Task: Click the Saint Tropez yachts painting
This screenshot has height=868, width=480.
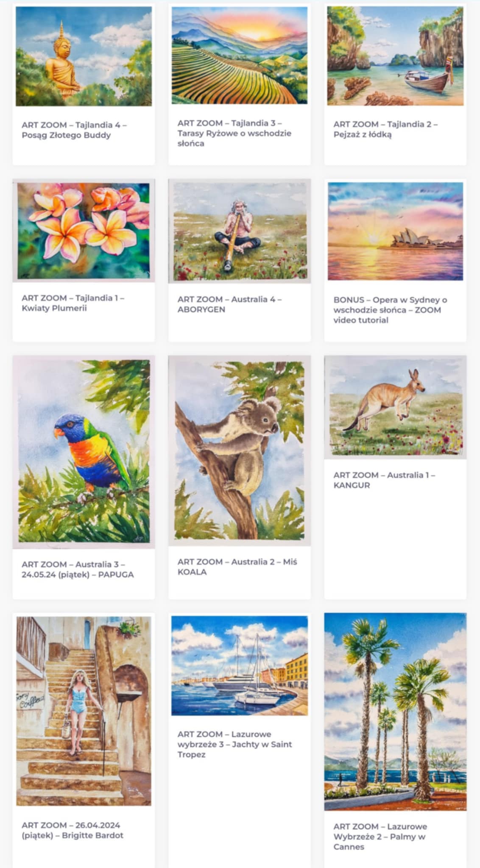Action: (x=240, y=665)
